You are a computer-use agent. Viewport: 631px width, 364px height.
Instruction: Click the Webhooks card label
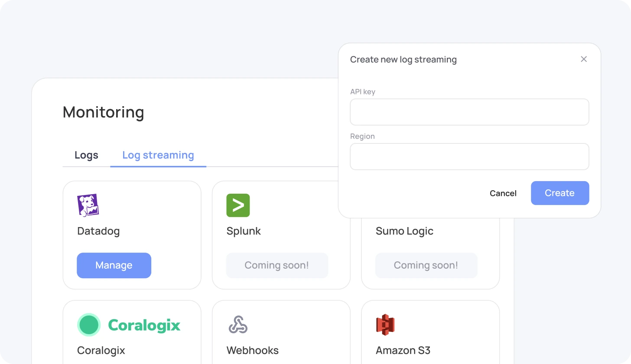[252, 350]
